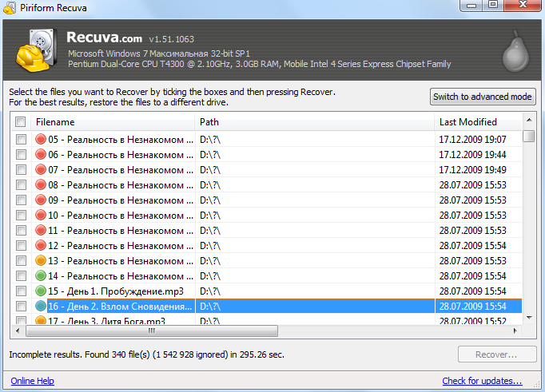Image resolution: width=545 pixels, height=392 pixels.
Task: Click the vertical scrollbar down arrow
Action: click(x=529, y=317)
